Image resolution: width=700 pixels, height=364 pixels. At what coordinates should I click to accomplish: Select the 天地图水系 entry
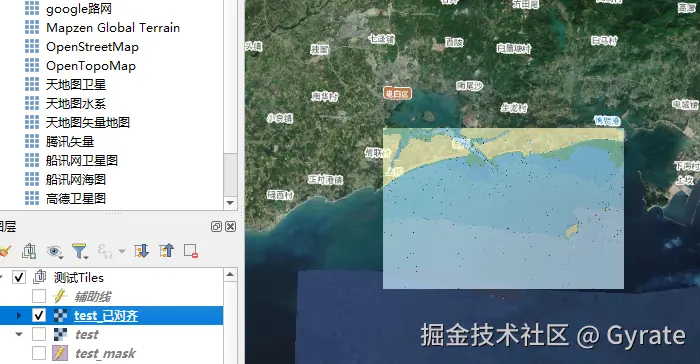coord(76,104)
